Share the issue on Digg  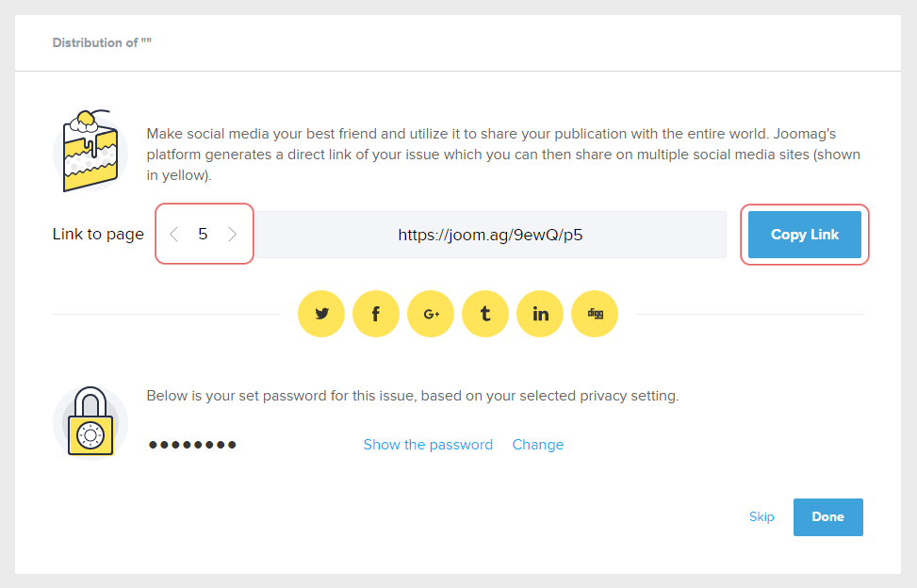[x=595, y=314]
